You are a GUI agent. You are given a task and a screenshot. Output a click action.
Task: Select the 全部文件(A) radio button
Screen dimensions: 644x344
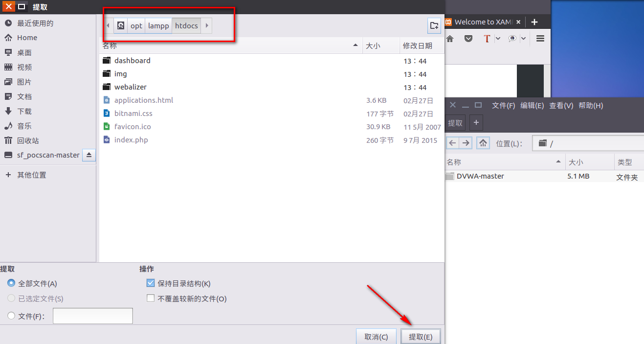click(x=11, y=283)
